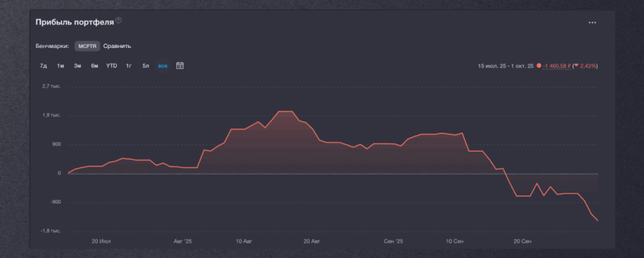Select the 1г period

(x=128, y=65)
